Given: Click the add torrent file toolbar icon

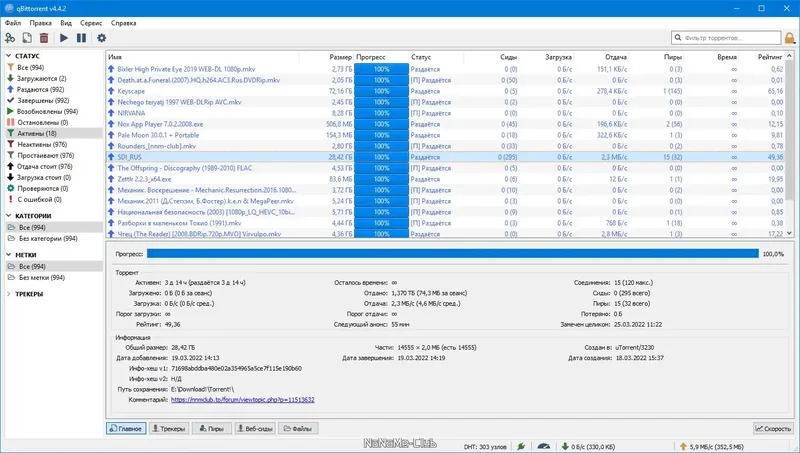Looking at the screenshot, I should [x=27, y=38].
